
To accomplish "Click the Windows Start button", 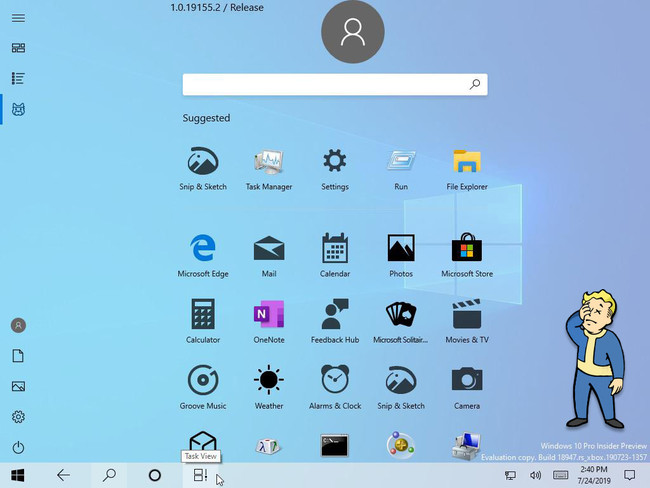I will 17,475.
